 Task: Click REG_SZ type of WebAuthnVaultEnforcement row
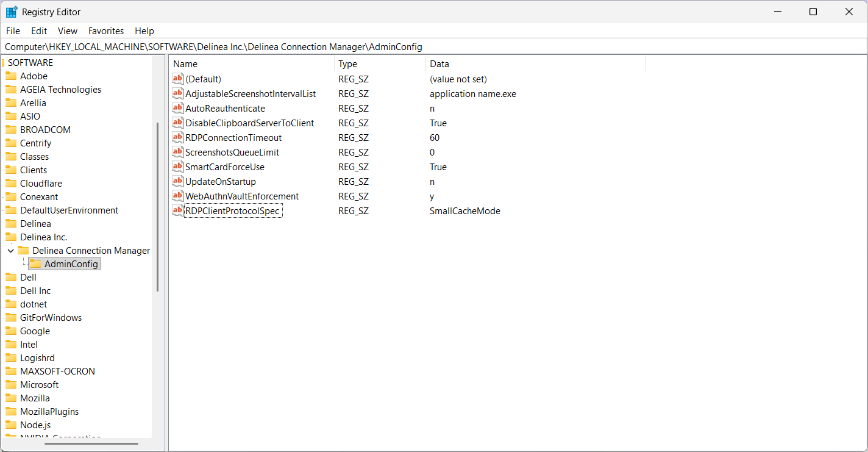click(354, 196)
